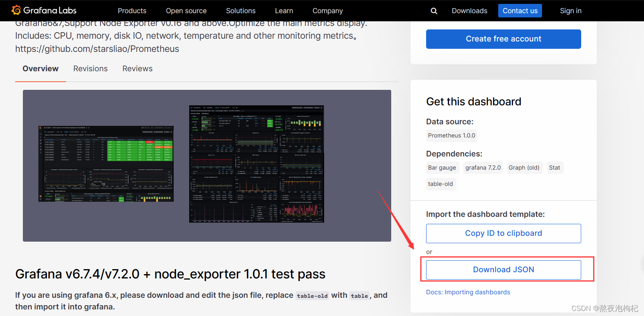This screenshot has height=316, width=644.
Task: Click the Bar gauge dependency tag
Action: [442, 168]
